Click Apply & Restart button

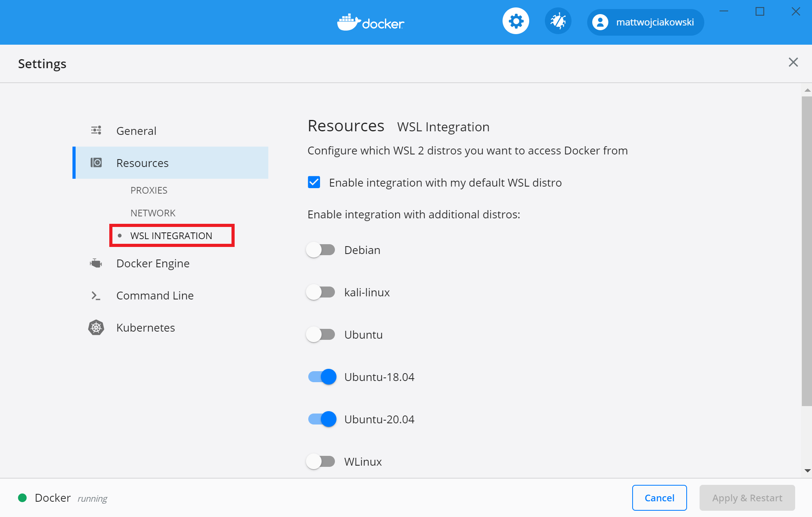click(x=747, y=497)
